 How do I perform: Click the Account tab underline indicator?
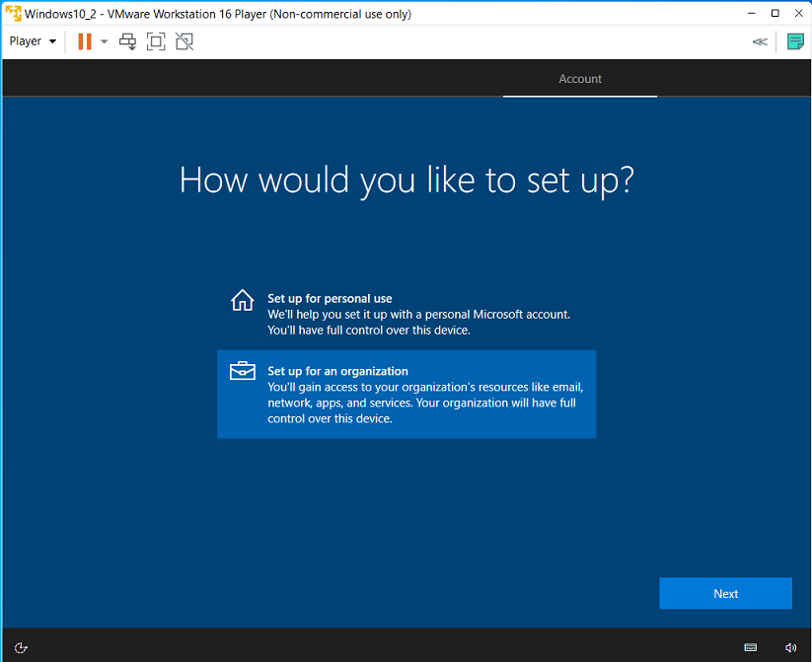pyautogui.click(x=579, y=96)
